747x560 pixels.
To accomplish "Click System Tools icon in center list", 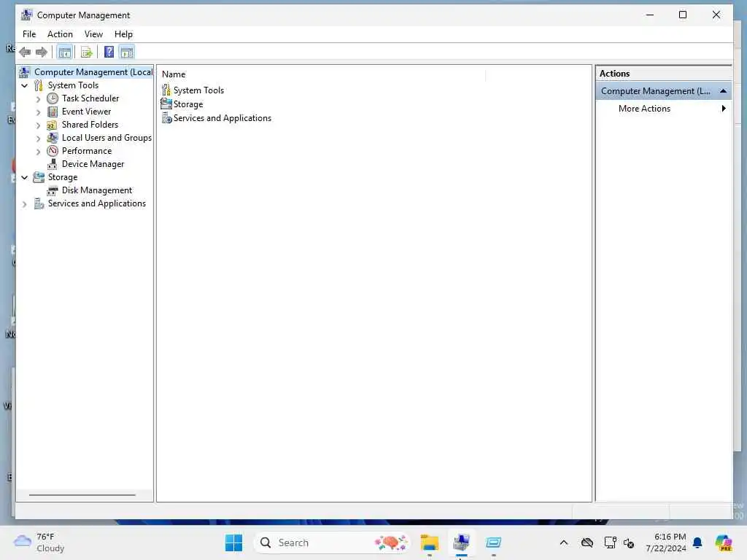I will coord(166,90).
